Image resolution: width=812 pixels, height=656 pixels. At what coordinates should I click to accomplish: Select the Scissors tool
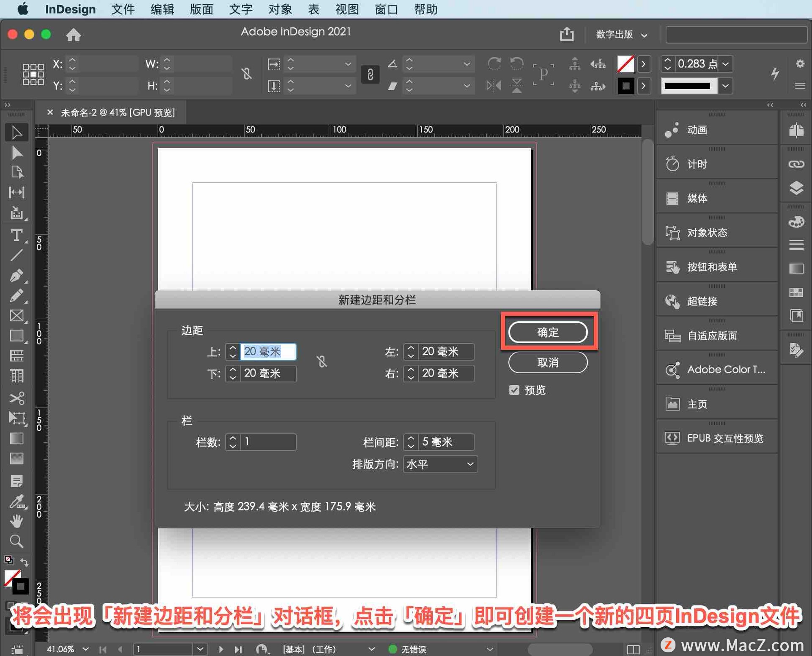point(16,398)
